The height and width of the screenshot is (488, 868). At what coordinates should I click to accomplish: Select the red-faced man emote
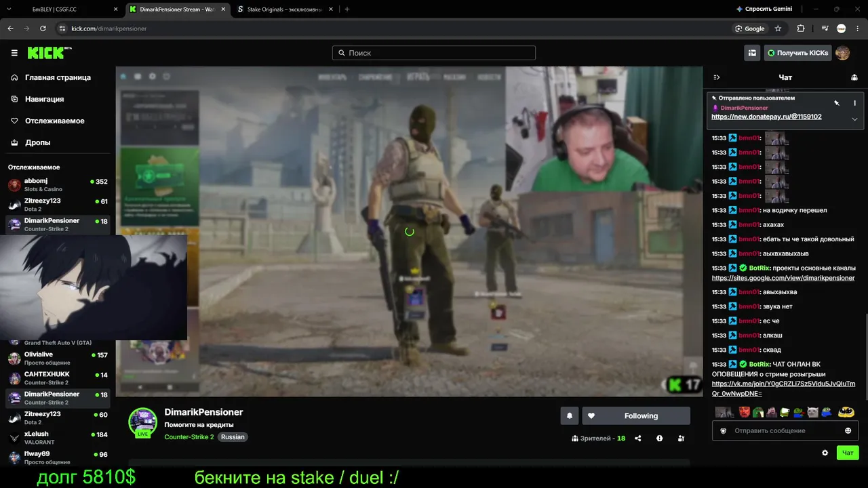[745, 412]
